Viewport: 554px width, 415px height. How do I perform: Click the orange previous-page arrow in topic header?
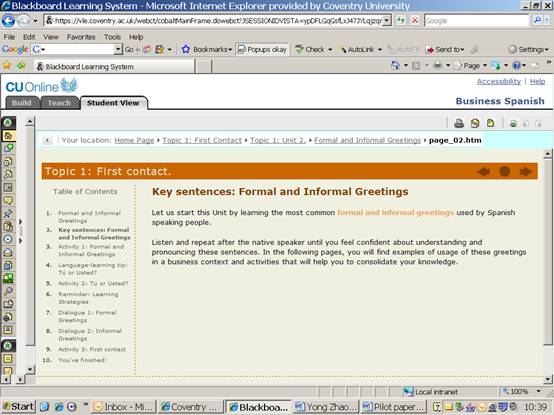coord(484,172)
